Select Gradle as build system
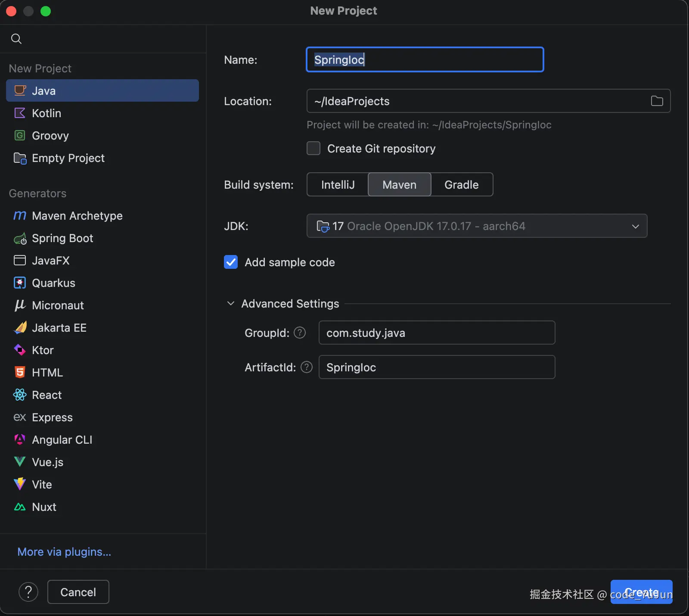 pos(461,185)
